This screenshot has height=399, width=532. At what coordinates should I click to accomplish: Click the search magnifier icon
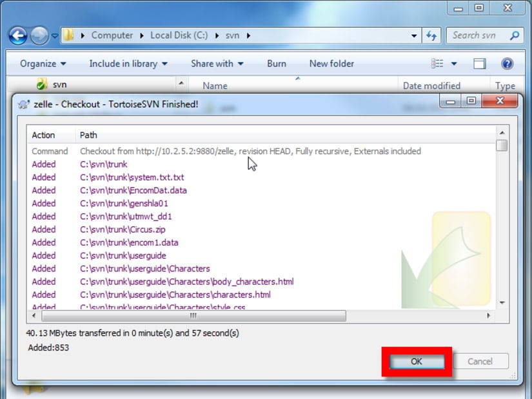click(x=515, y=35)
